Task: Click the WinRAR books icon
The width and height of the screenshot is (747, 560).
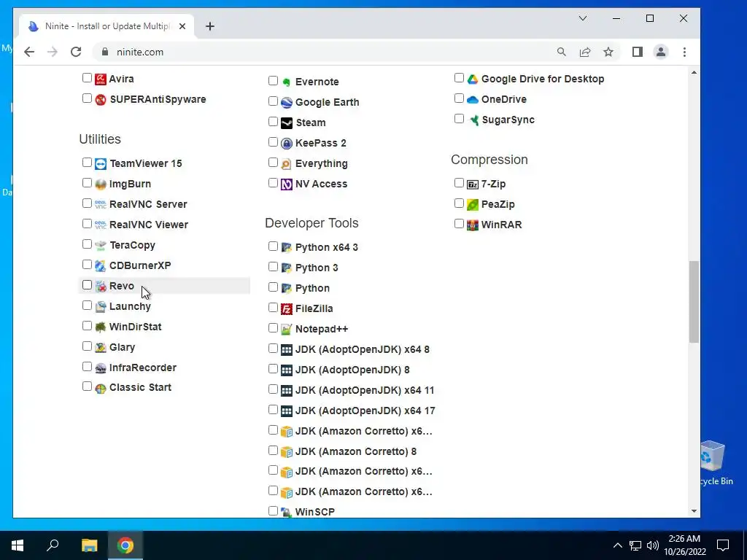Action: click(x=472, y=225)
